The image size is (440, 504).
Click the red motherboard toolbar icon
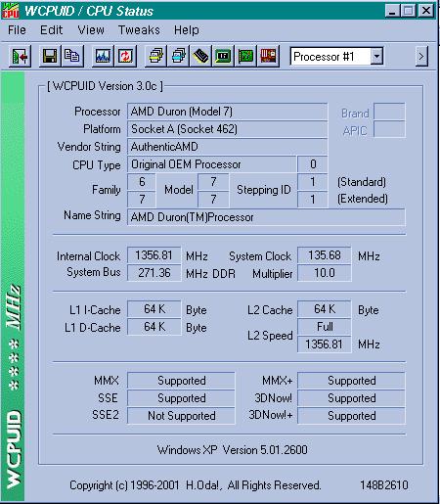[268, 57]
